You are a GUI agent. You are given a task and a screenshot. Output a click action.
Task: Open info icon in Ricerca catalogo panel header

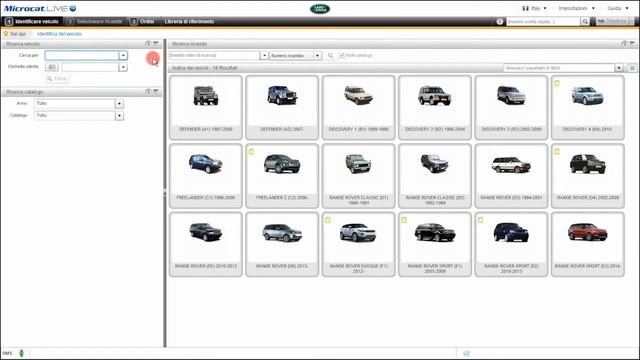tap(148, 92)
